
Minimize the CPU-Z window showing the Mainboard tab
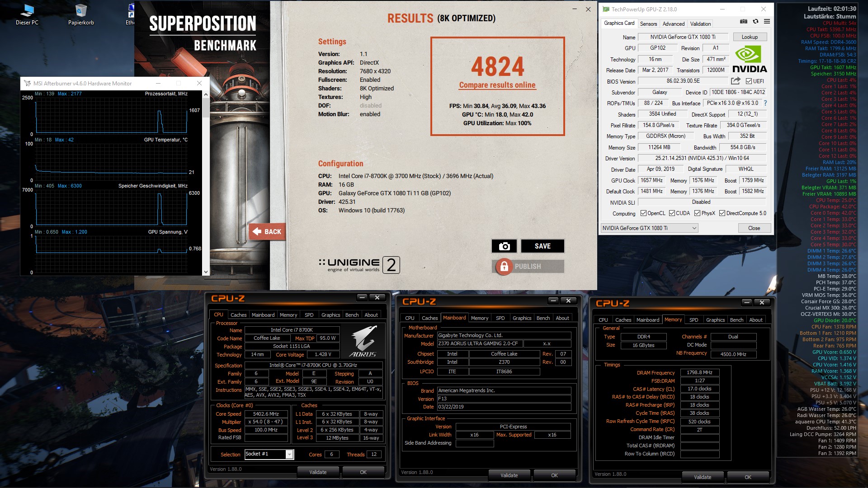coord(553,300)
